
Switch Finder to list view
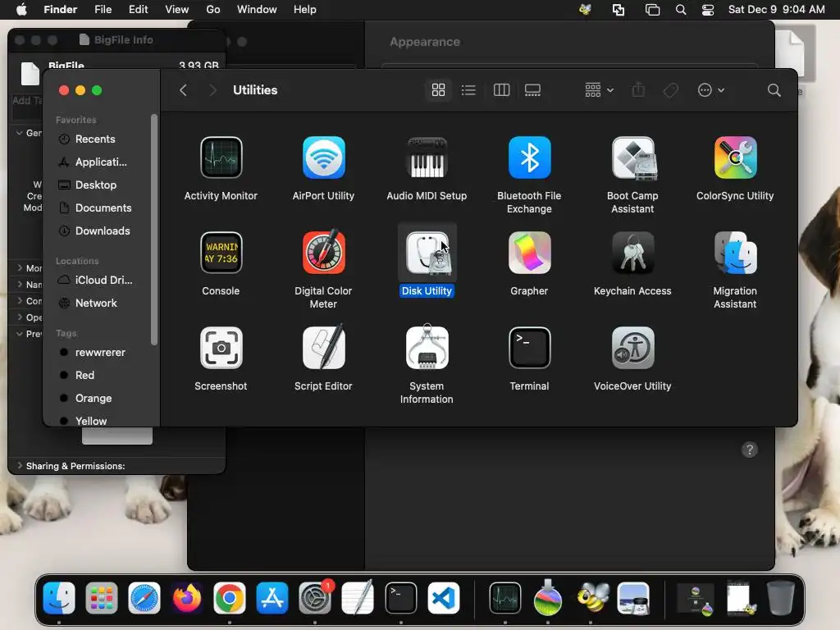(468, 90)
